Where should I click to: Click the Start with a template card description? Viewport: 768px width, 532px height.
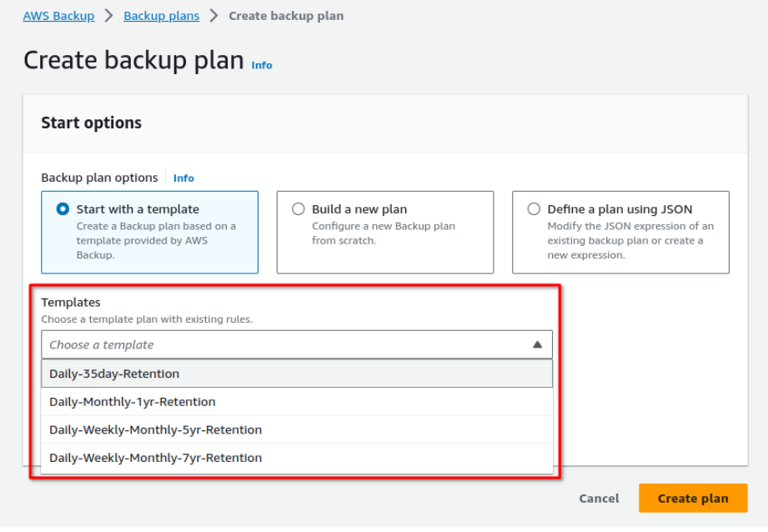(156, 240)
